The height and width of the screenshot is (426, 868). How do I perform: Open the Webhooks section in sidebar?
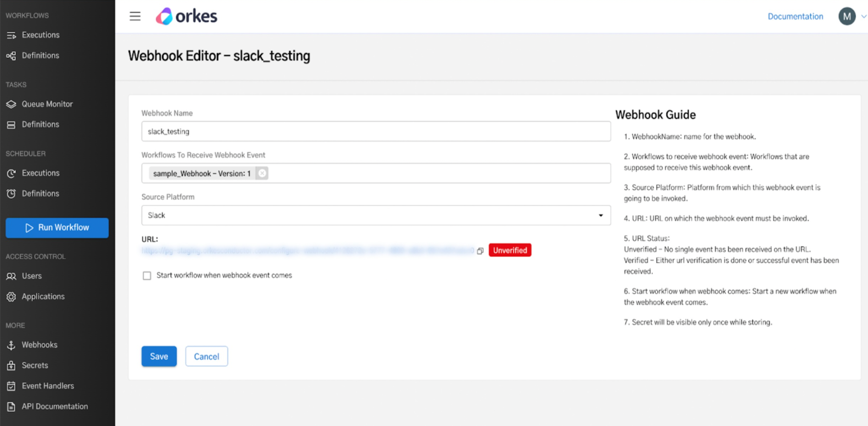40,345
